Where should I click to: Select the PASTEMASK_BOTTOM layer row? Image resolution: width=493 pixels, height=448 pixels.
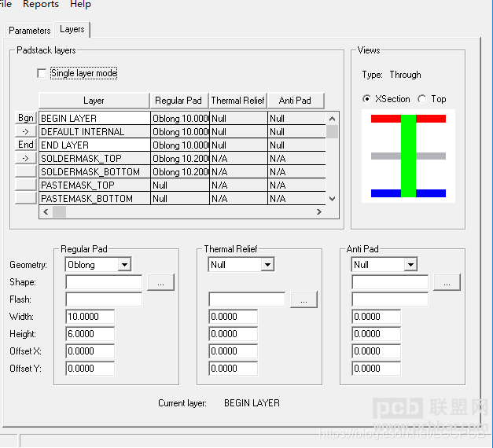[x=182, y=198]
